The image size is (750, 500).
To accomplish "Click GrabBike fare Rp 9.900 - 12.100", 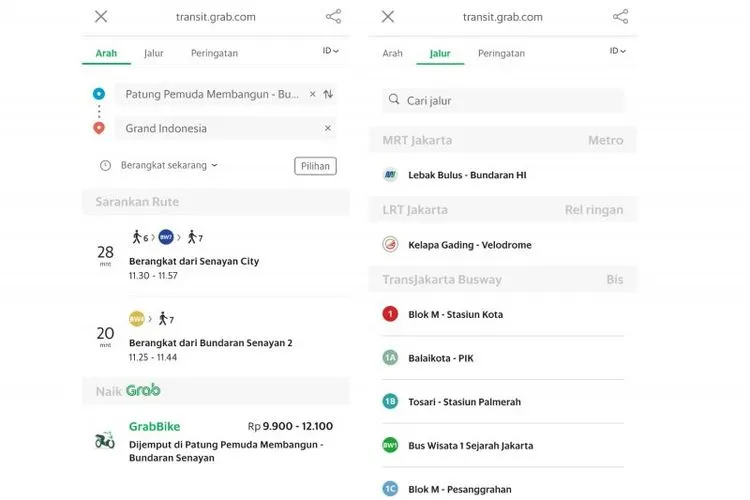I will pos(290,426).
